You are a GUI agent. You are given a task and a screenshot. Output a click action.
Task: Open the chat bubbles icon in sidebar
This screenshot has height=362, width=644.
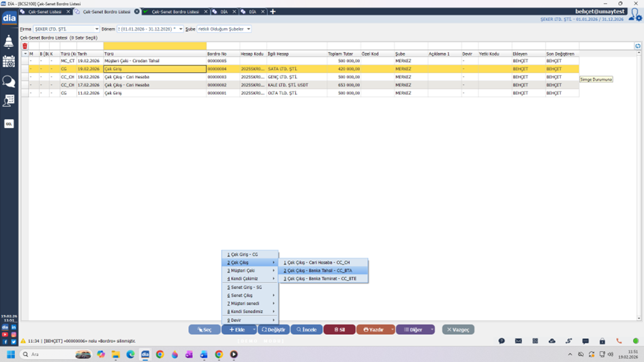pyautogui.click(x=9, y=82)
